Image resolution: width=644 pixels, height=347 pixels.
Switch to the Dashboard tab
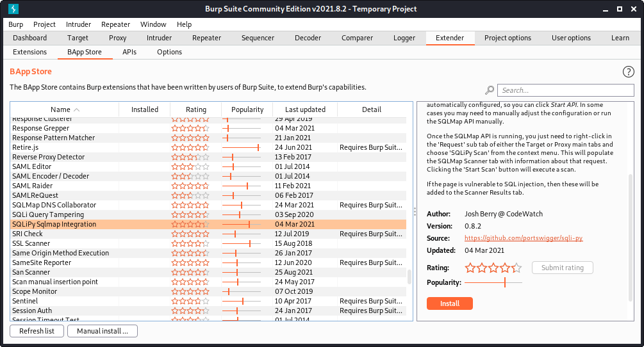pyautogui.click(x=29, y=38)
